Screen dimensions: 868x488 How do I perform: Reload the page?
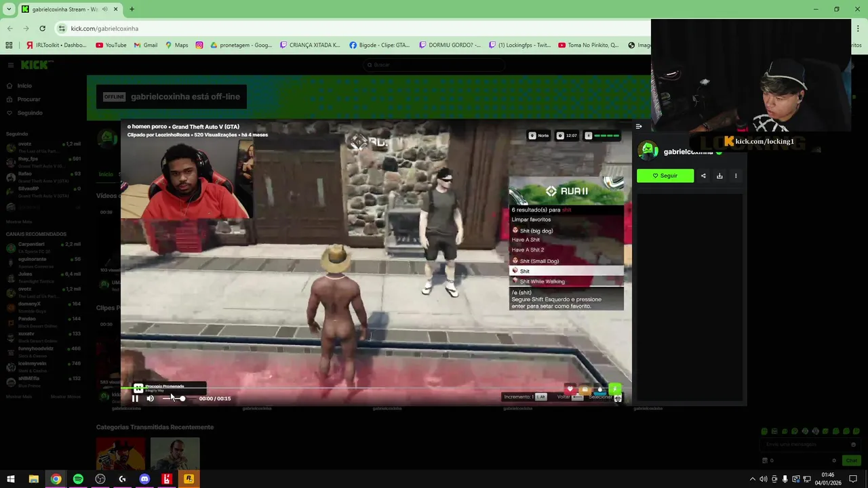pos(42,28)
